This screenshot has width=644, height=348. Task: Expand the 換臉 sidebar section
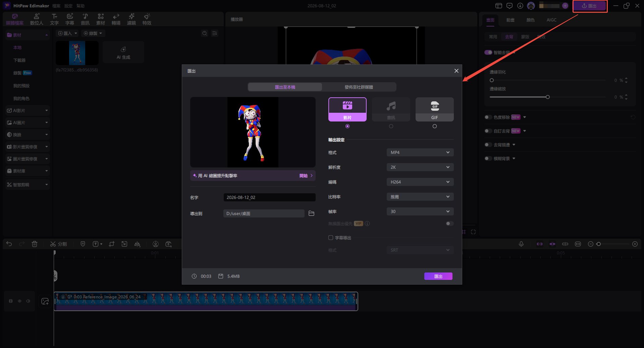click(28, 135)
